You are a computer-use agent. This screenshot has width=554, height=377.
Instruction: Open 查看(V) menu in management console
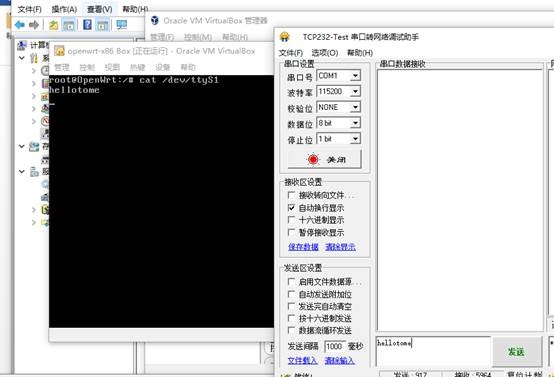click(100, 9)
